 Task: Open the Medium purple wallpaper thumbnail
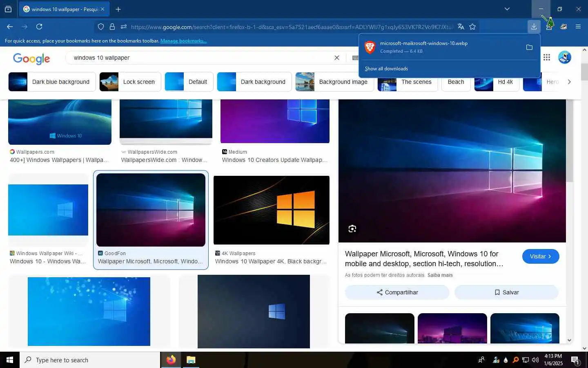point(275,121)
